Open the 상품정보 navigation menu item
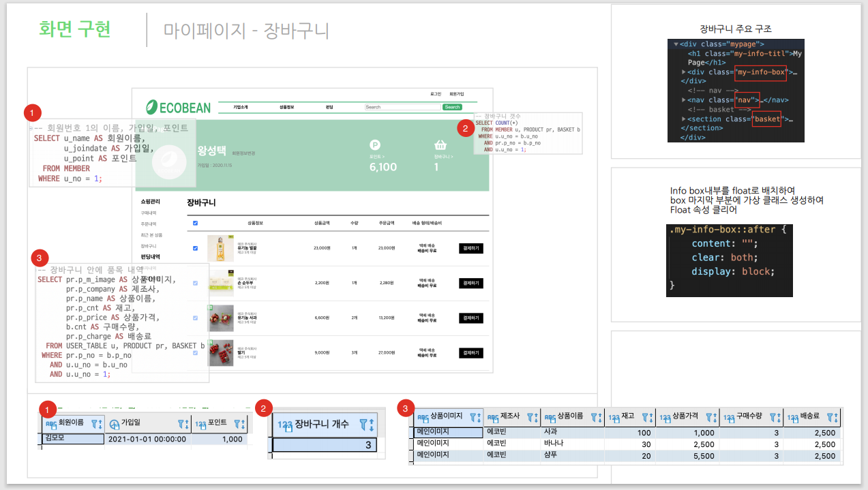868x490 pixels. point(288,107)
